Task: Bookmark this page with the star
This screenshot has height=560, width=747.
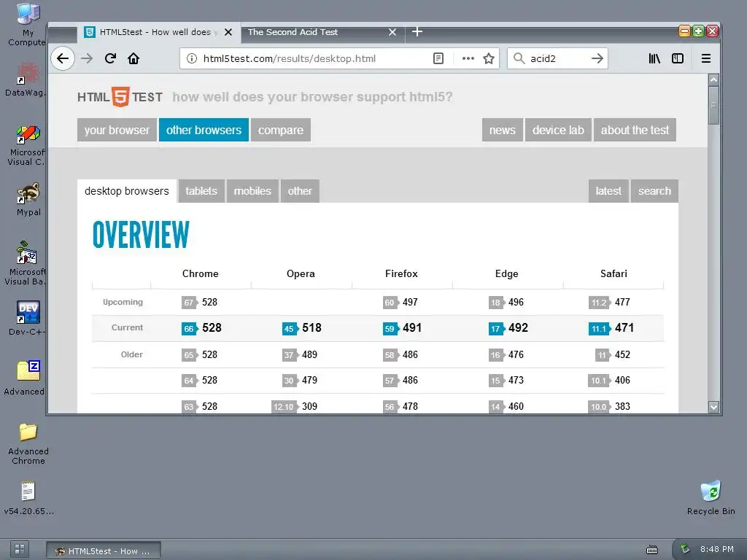Action: pyautogui.click(x=488, y=58)
